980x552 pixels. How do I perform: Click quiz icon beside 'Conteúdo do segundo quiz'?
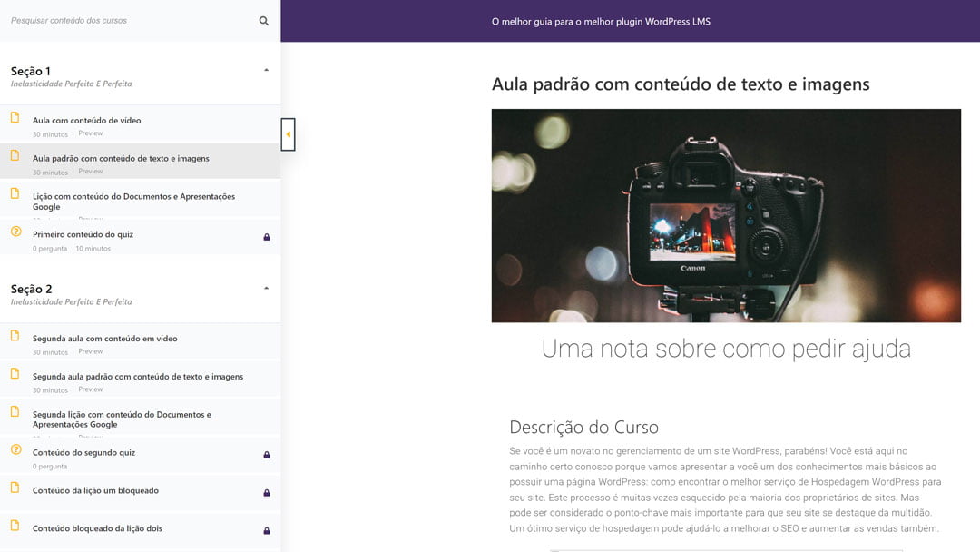[x=15, y=449]
